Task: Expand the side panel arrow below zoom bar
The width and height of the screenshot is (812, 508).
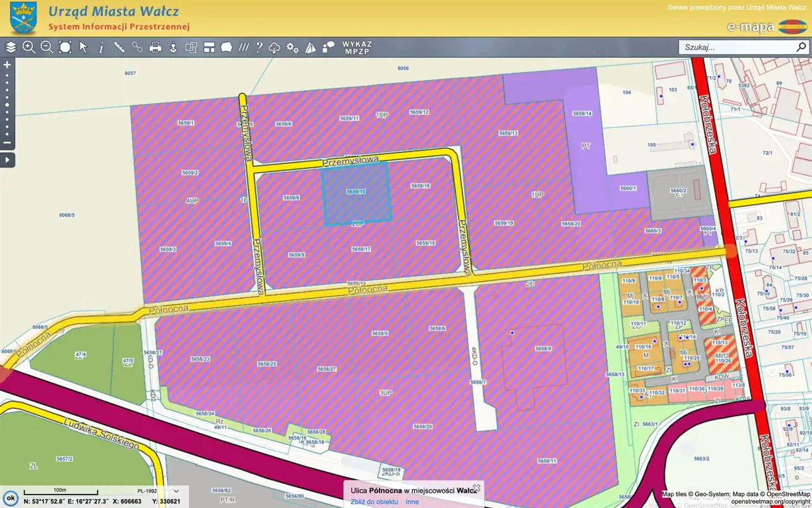Action: pyautogui.click(x=8, y=160)
